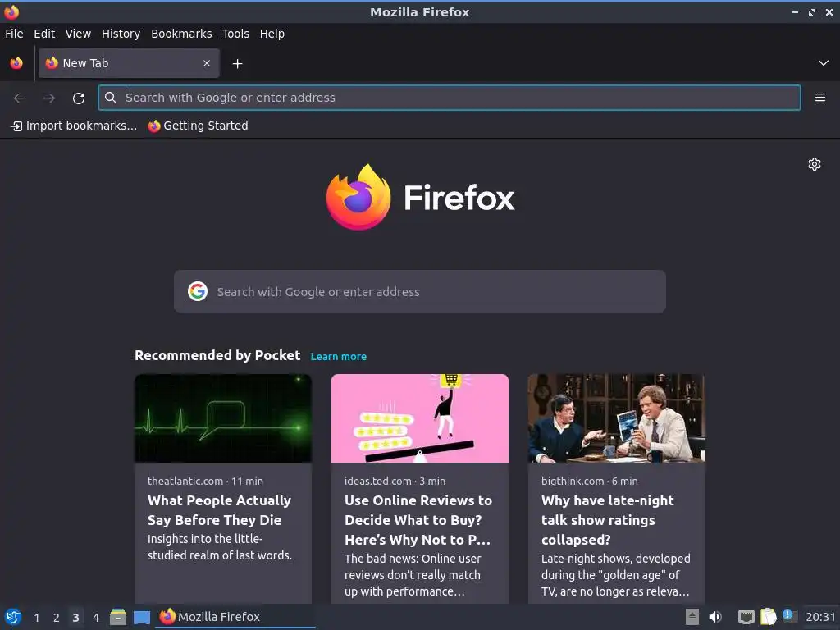
Task: Go forward with the forward arrow
Action: 49,98
